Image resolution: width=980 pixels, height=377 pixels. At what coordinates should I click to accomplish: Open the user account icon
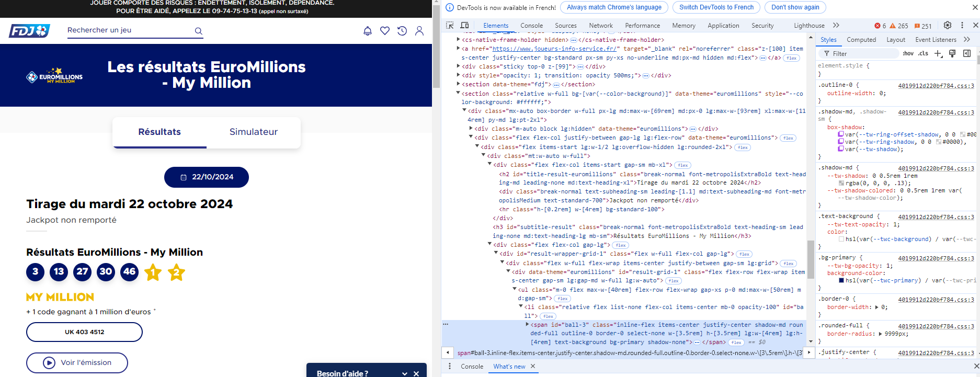419,31
